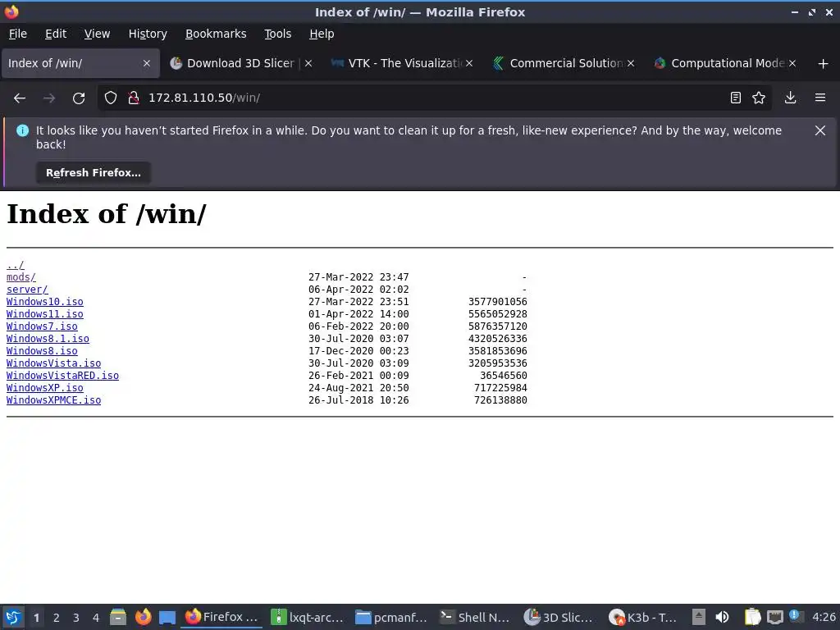Image resolution: width=840 pixels, height=630 pixels.
Task: Click the Refresh Firefox... button
Action: coord(94,173)
